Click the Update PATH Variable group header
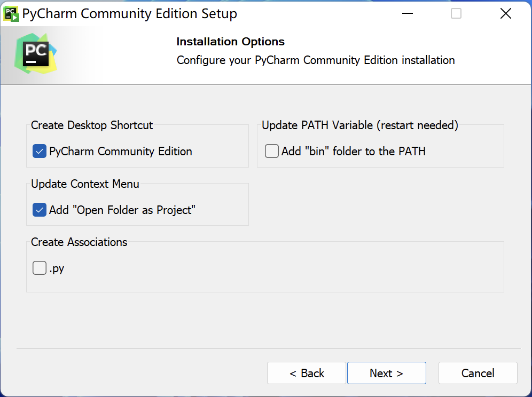 [x=360, y=125]
